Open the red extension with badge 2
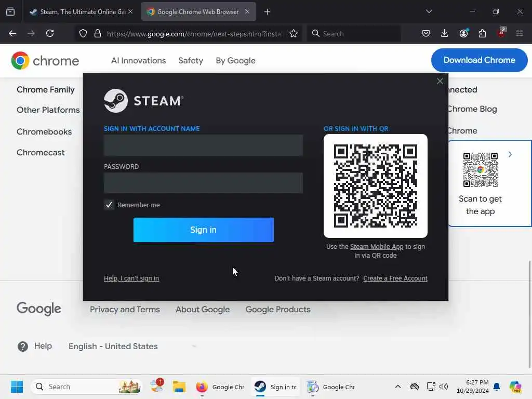The height and width of the screenshot is (399, 532). tap(501, 33)
